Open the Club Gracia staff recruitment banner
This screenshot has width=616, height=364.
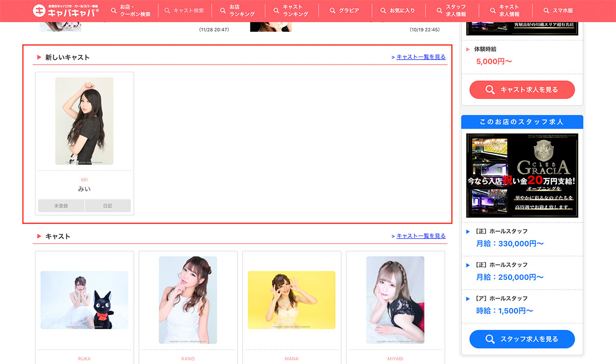(522, 175)
